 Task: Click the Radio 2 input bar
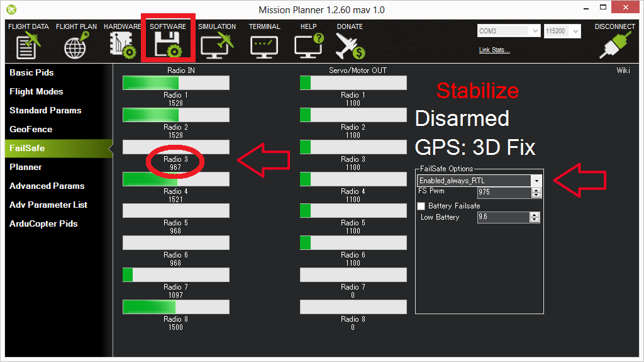click(176, 115)
